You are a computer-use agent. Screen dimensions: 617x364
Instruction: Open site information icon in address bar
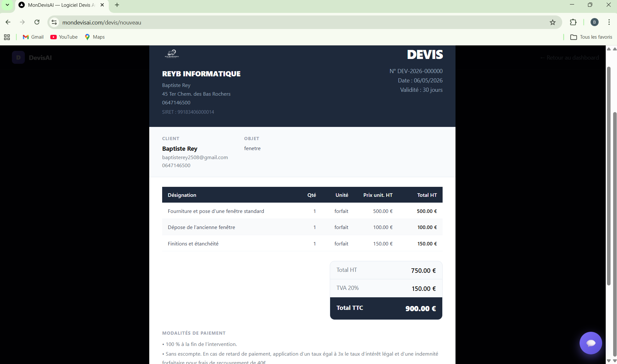(54, 22)
